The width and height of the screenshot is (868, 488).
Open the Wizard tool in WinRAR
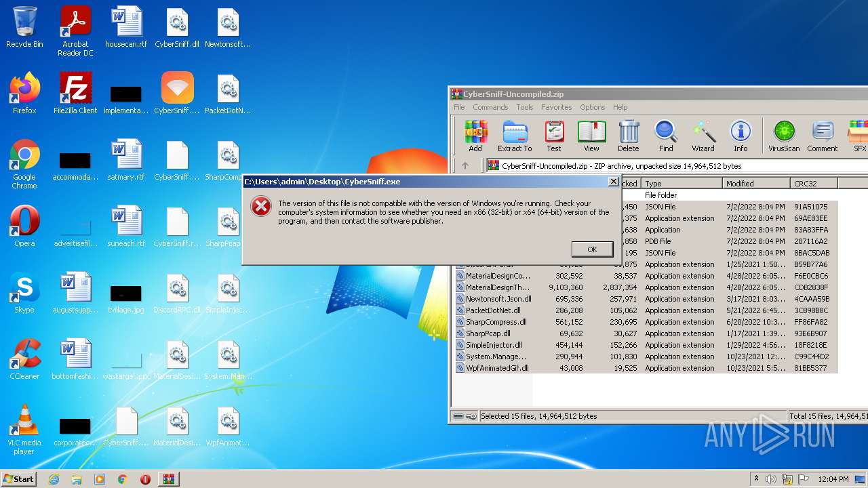pyautogui.click(x=703, y=136)
